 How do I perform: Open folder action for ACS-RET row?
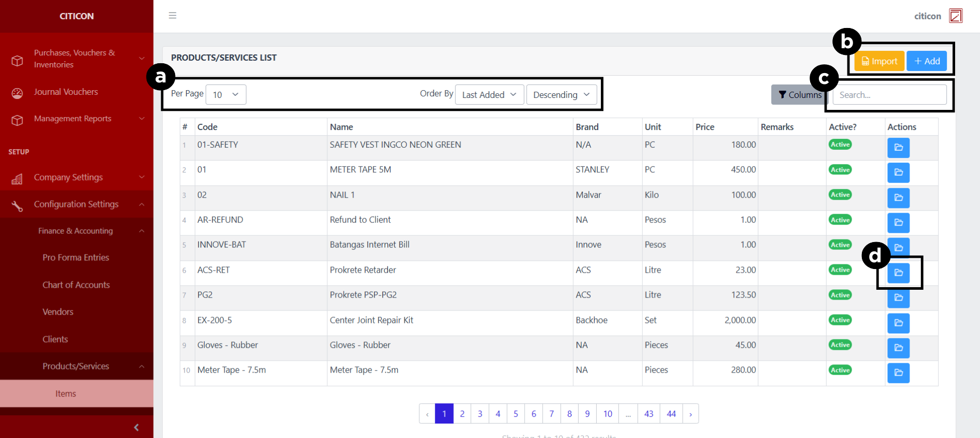898,273
